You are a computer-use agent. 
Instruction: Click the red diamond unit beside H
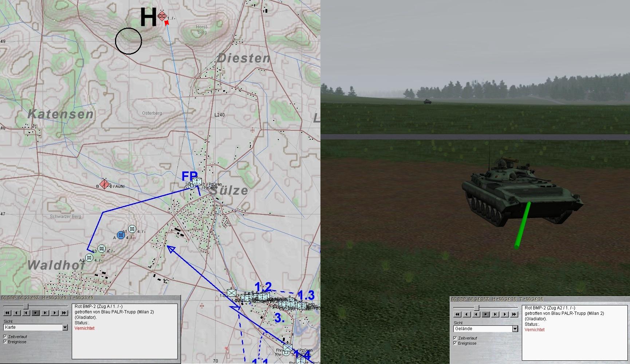point(162,16)
